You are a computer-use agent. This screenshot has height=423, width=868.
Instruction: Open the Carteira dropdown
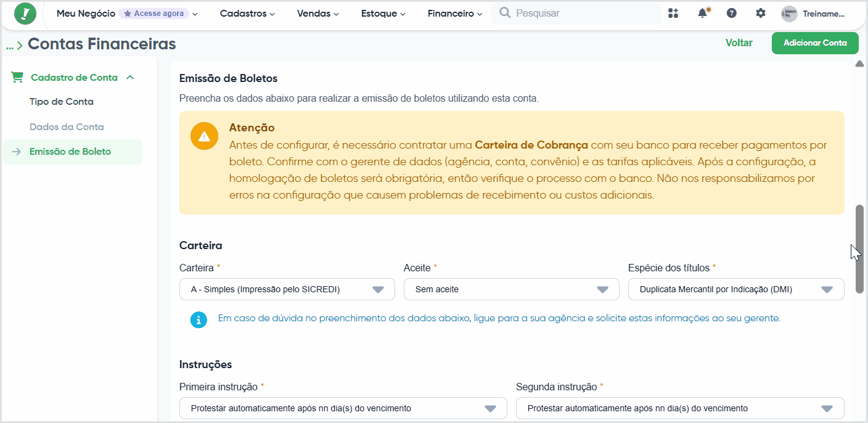(287, 289)
